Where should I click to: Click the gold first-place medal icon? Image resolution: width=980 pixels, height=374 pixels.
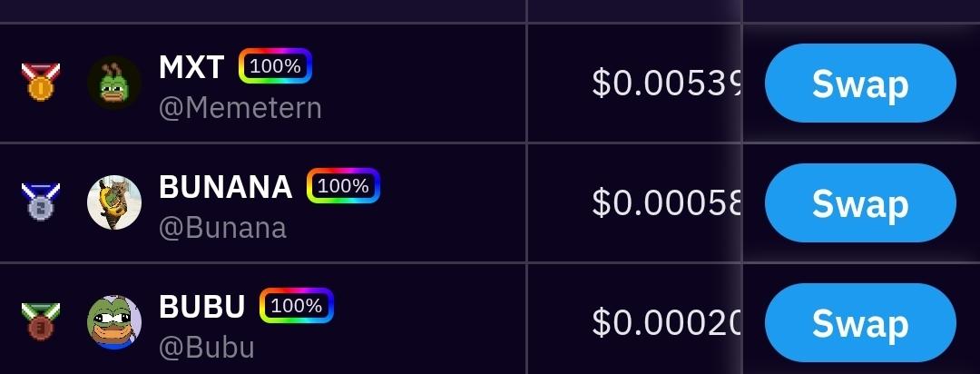click(41, 83)
